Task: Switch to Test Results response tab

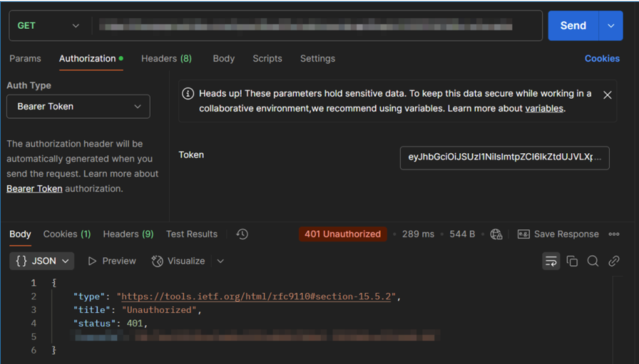Action: click(x=191, y=234)
